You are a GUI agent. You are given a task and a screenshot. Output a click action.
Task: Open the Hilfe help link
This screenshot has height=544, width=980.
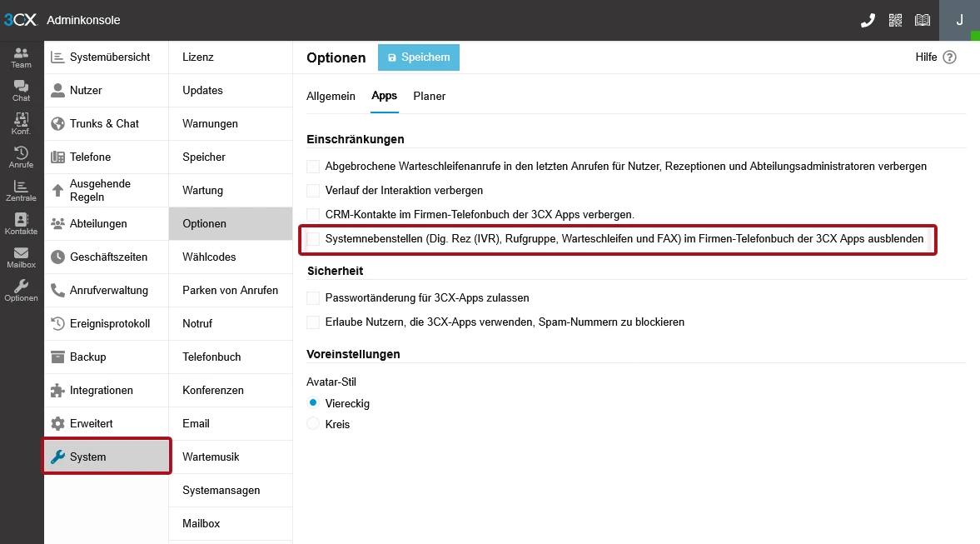tap(935, 57)
